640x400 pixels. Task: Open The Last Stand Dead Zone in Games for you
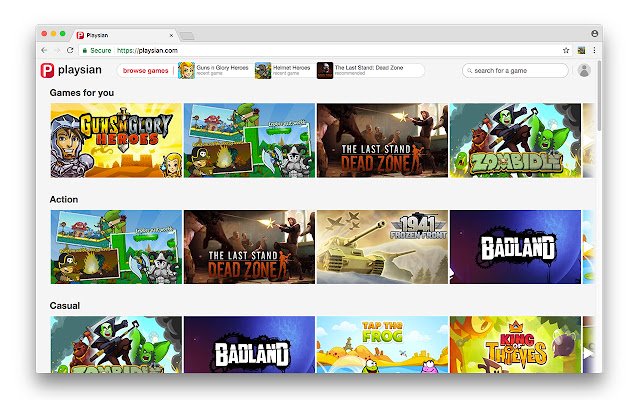382,140
